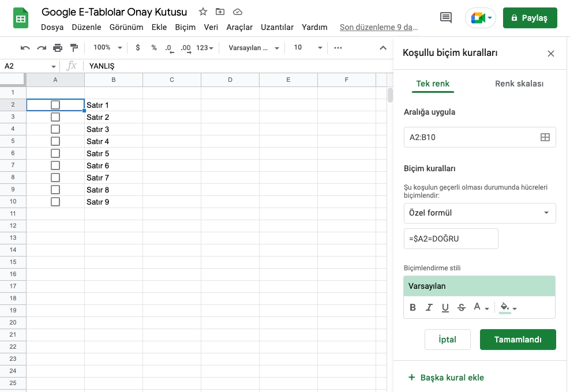Click the select data range grid icon
570x392 pixels.
point(545,137)
